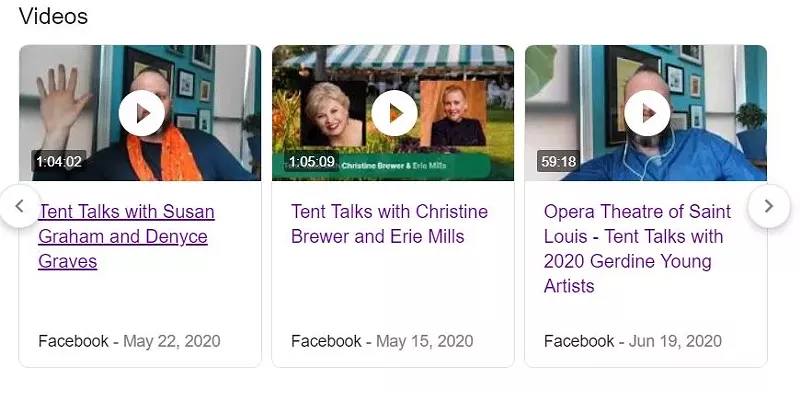Click Facebook source dated May 22, 2020
The width and height of the screenshot is (800, 394).
[x=73, y=341]
